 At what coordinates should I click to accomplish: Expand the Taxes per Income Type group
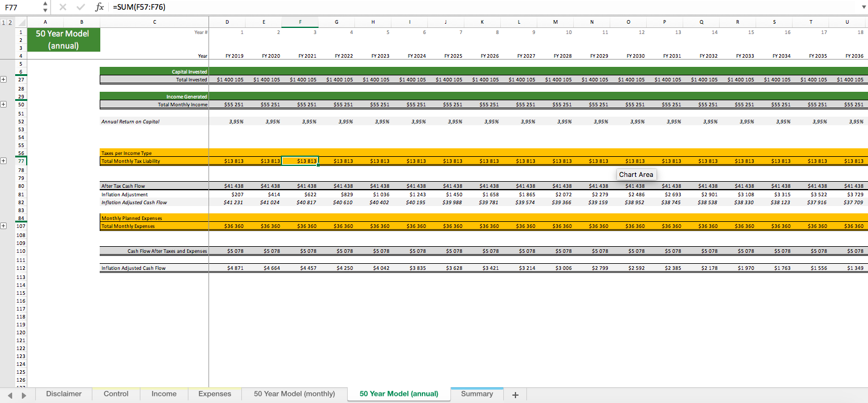3,159
